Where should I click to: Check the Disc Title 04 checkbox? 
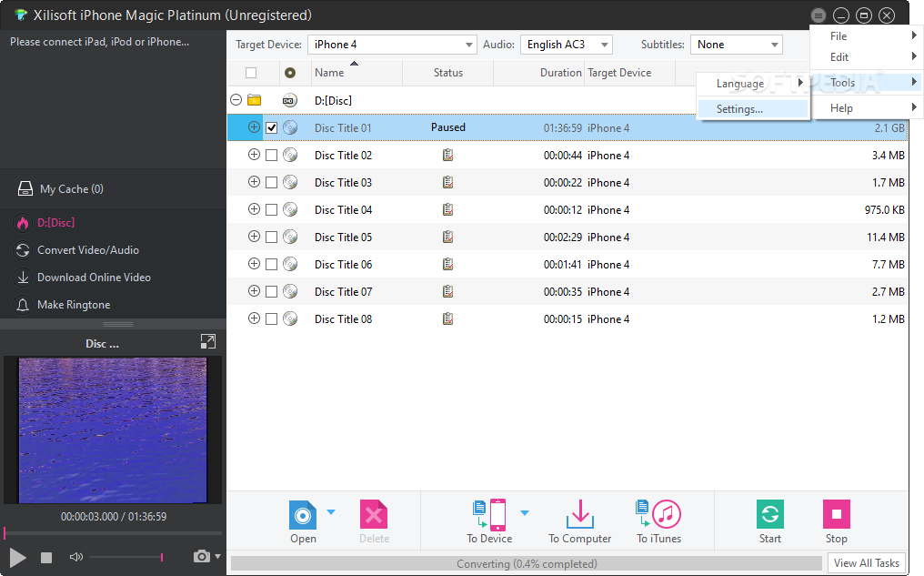(x=271, y=210)
